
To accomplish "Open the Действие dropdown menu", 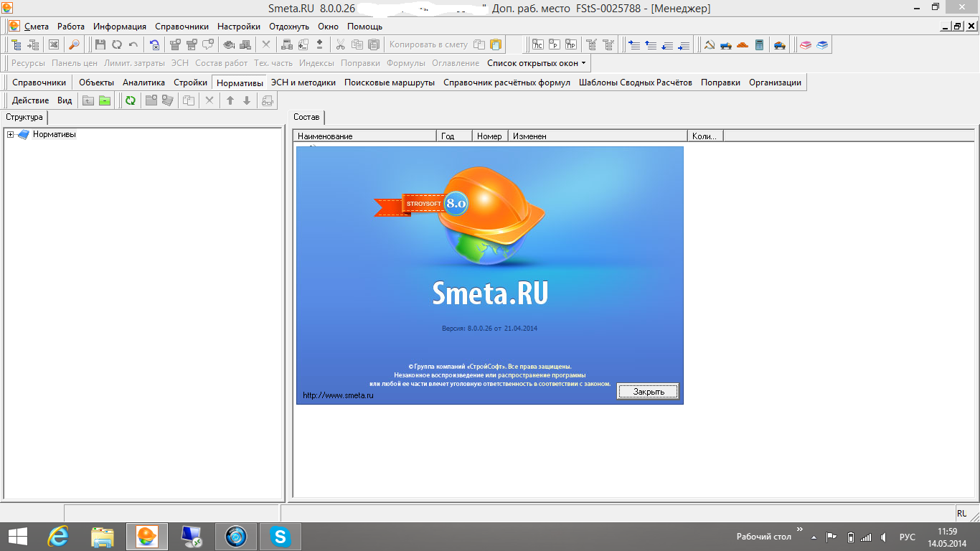I will pyautogui.click(x=30, y=100).
